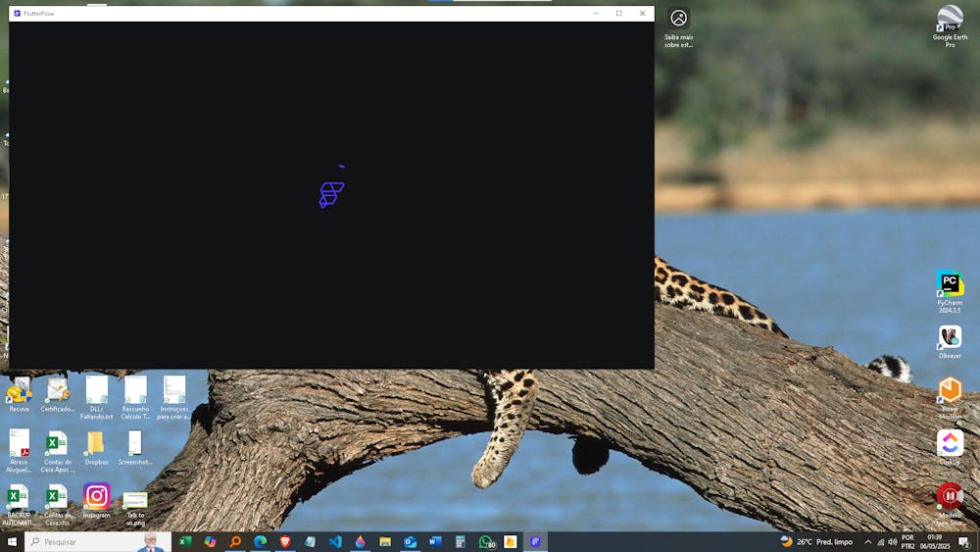Image resolution: width=980 pixels, height=552 pixels.
Task: Open File Explorer from the taskbar
Action: (385, 541)
